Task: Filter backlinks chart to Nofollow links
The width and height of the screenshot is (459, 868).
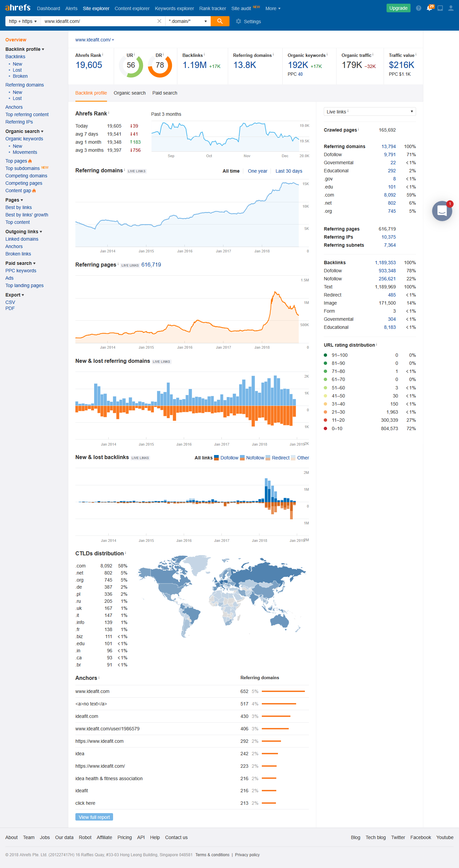Action: (x=255, y=458)
